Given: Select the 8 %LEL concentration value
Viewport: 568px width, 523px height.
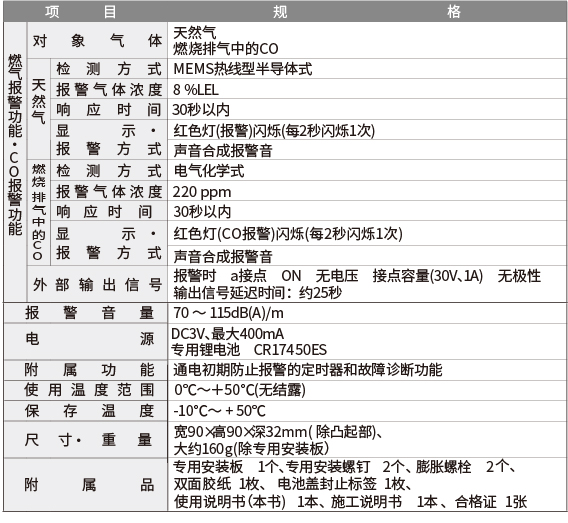Looking at the screenshot, I should [196, 89].
